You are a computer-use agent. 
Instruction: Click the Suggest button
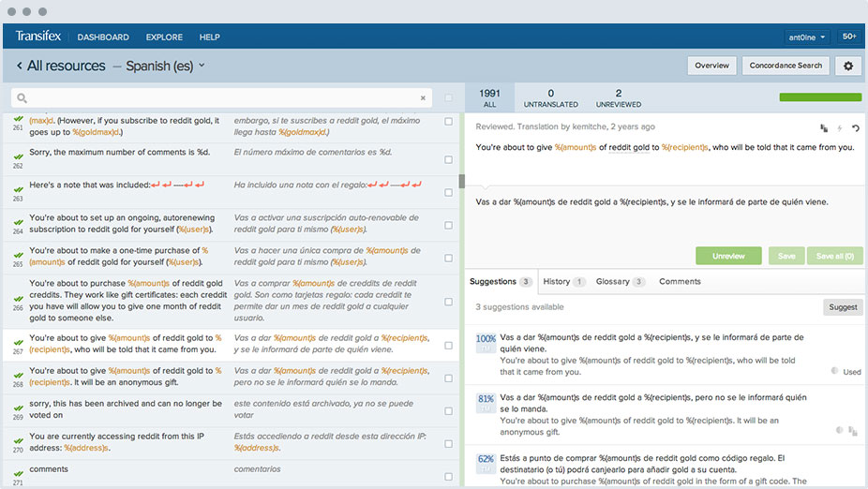(843, 307)
